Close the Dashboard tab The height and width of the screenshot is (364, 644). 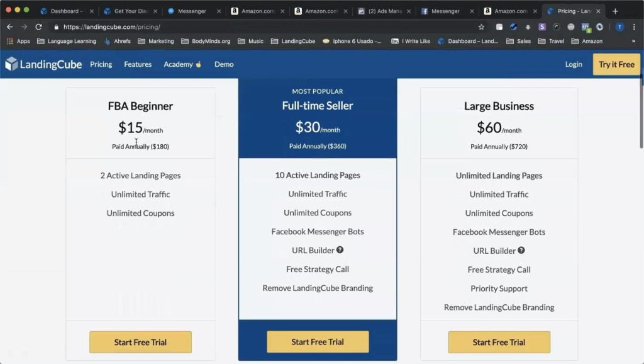tap(92, 11)
